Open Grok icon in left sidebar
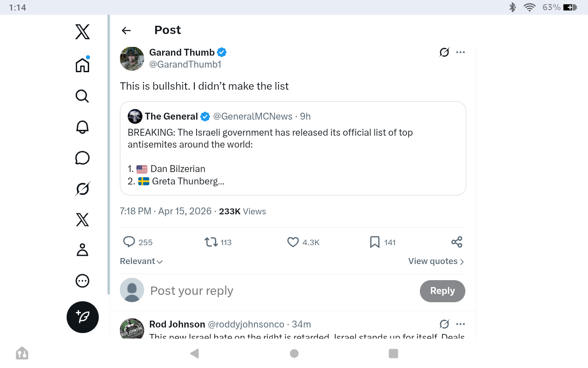Screen dimensions: 588x368 point(82,189)
